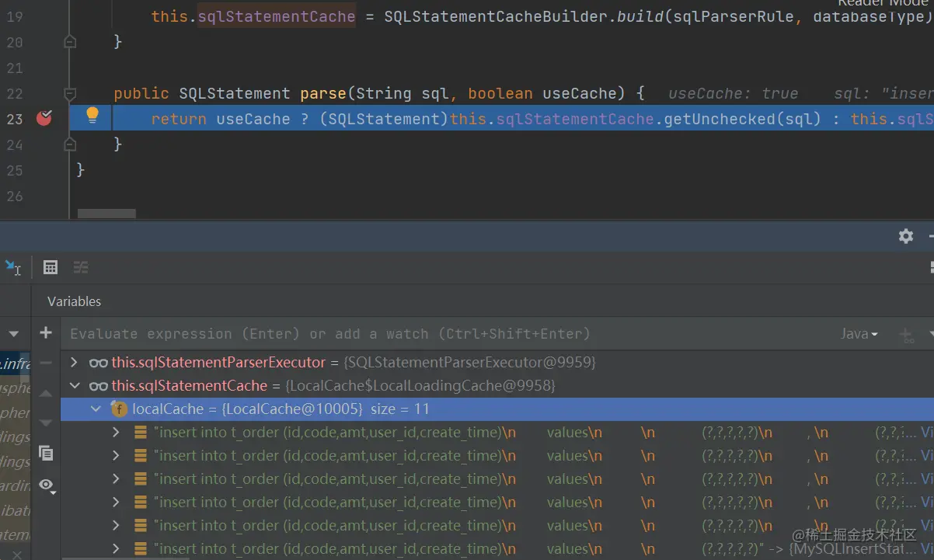Collapse the localCache node
The image size is (934, 560).
click(x=96, y=409)
